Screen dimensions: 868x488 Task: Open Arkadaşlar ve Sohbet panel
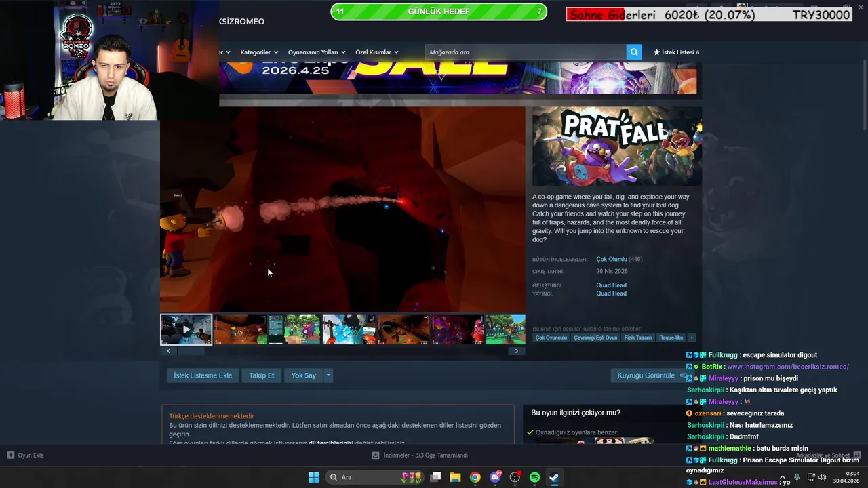[828, 455]
